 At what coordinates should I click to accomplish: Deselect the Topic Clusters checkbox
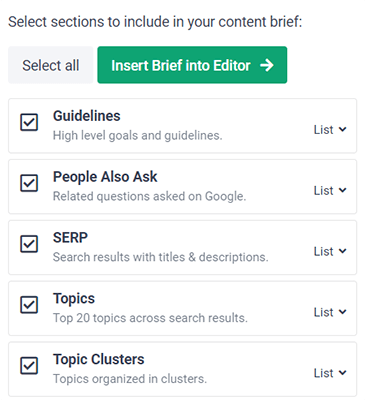coord(29,366)
